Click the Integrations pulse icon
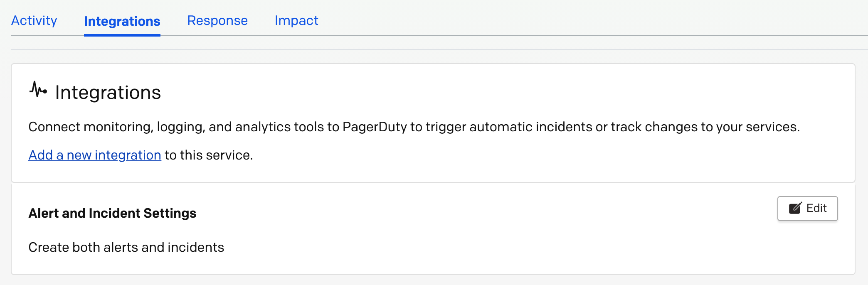Viewport: 868px width, 285px height. [x=38, y=89]
